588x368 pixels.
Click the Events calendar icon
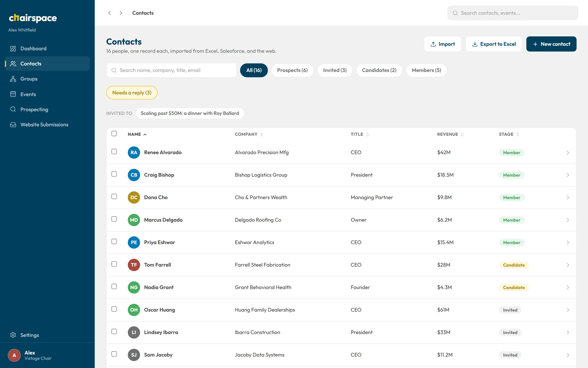[x=13, y=94]
